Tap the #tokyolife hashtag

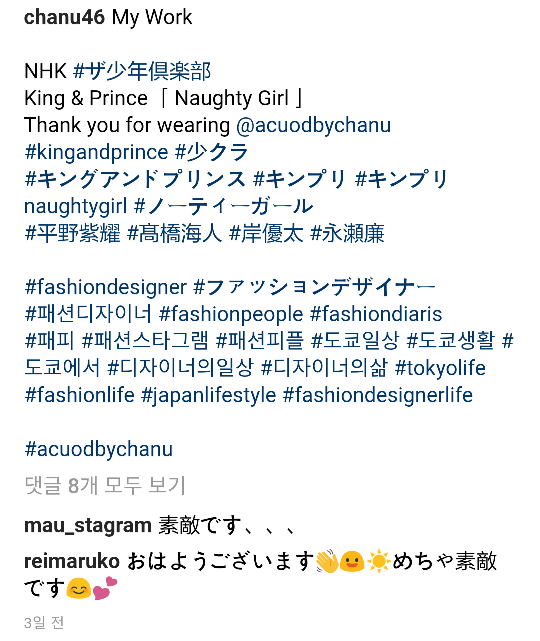(440, 368)
